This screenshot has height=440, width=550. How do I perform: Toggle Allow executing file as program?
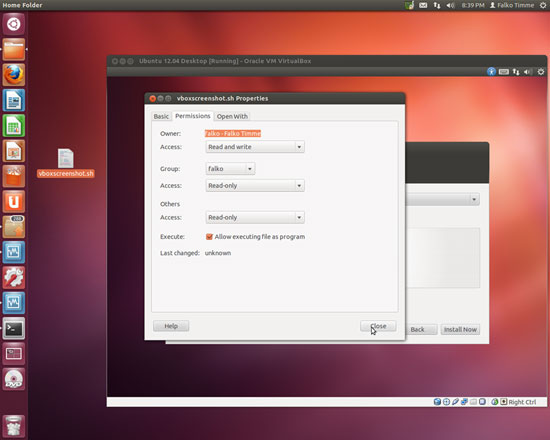click(x=209, y=237)
